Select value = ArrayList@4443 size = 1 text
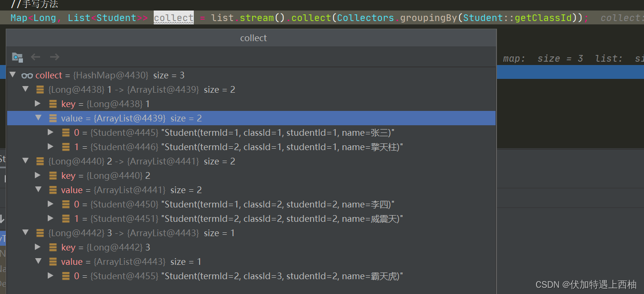The height and width of the screenshot is (294, 644). 131,262
